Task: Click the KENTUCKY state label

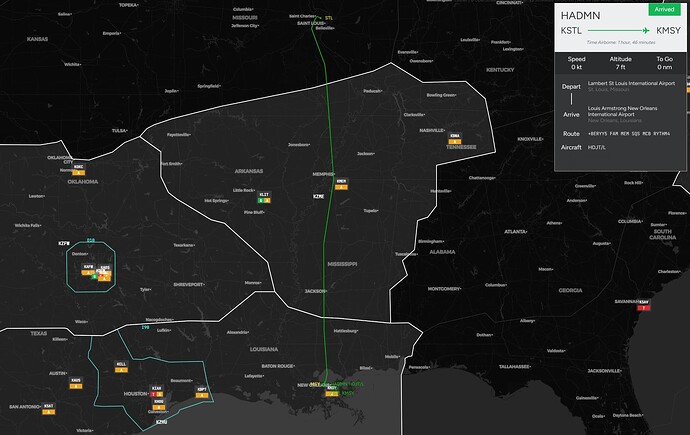Action: [x=500, y=70]
